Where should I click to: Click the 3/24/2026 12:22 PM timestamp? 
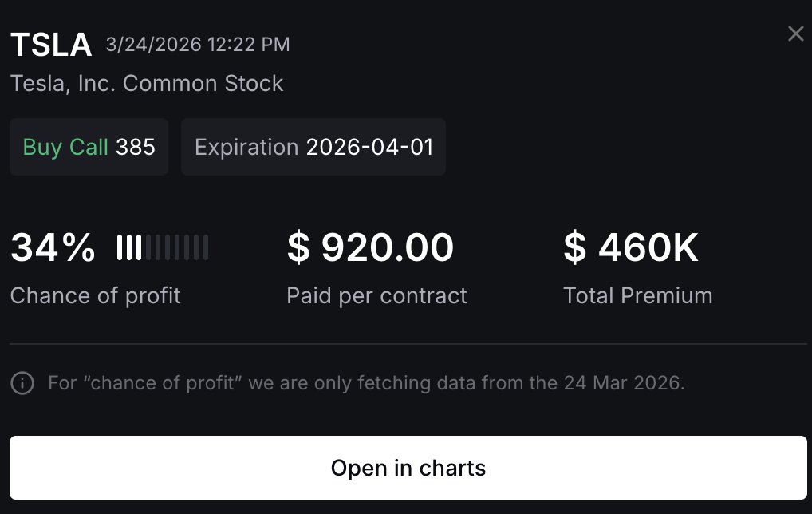pos(198,45)
